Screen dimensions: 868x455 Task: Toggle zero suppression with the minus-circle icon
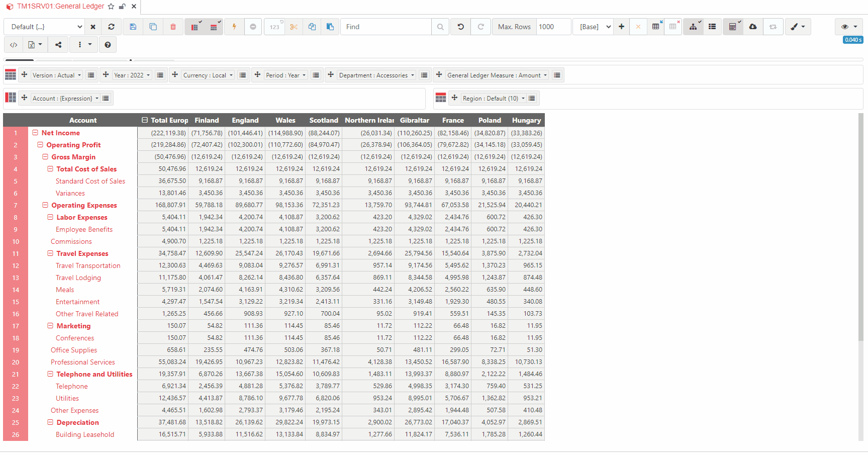click(x=253, y=26)
